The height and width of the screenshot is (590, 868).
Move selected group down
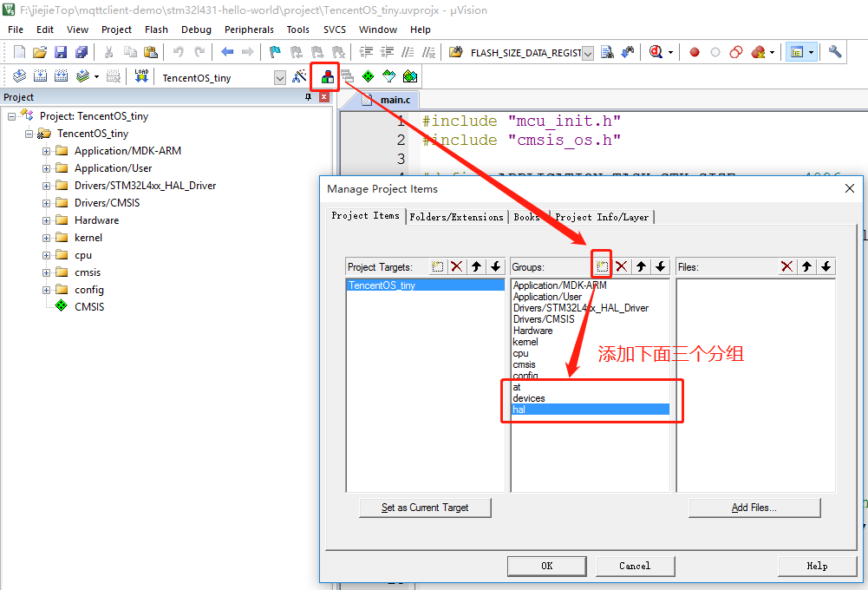click(661, 266)
